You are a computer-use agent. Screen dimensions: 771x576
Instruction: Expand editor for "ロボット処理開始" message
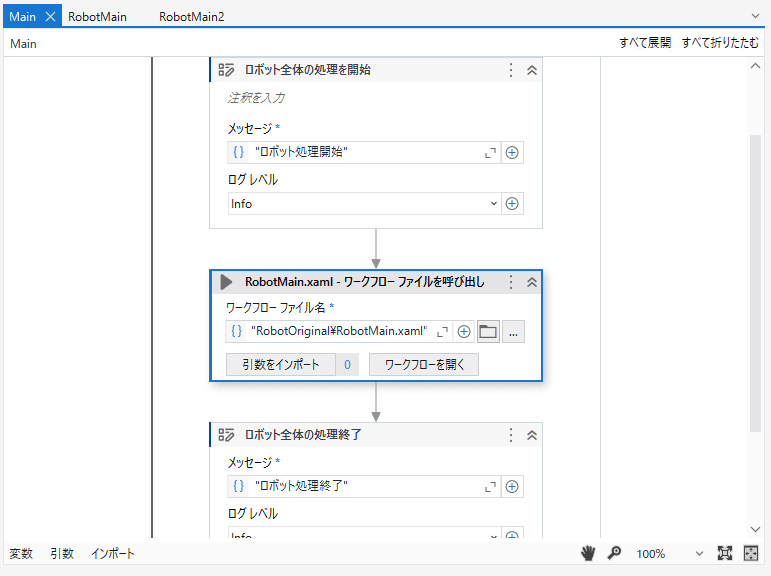click(490, 153)
